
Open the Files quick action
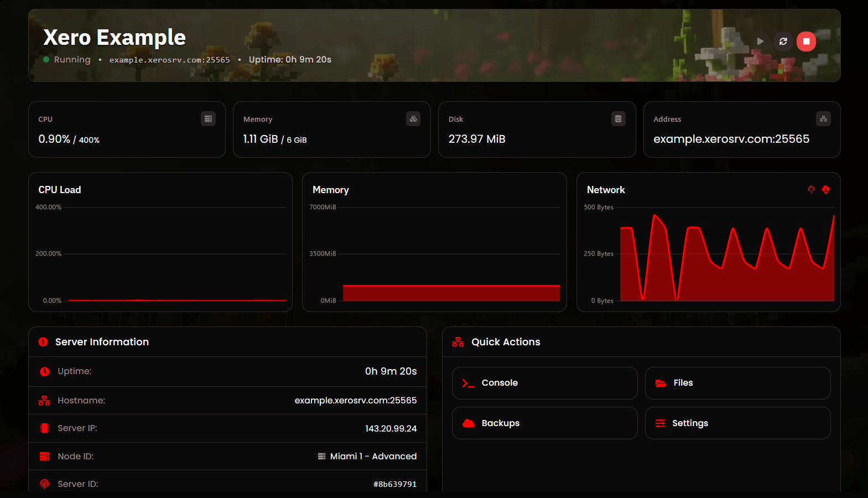737,383
